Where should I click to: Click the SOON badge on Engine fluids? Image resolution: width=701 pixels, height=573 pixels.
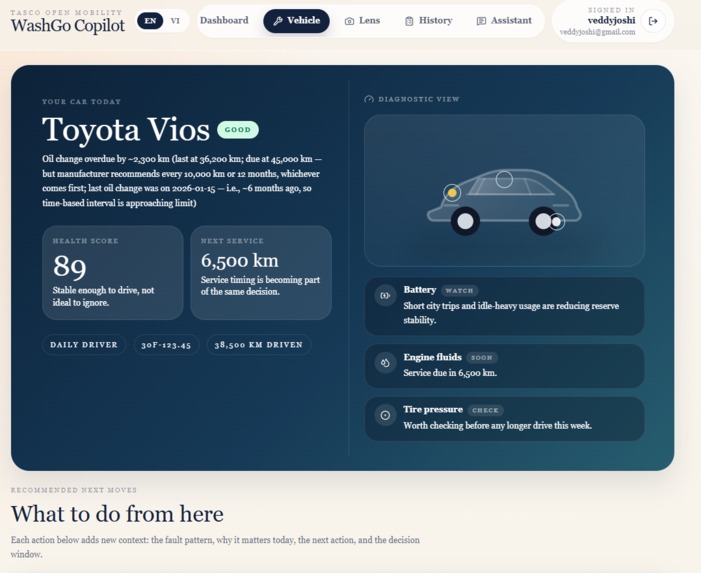click(482, 358)
